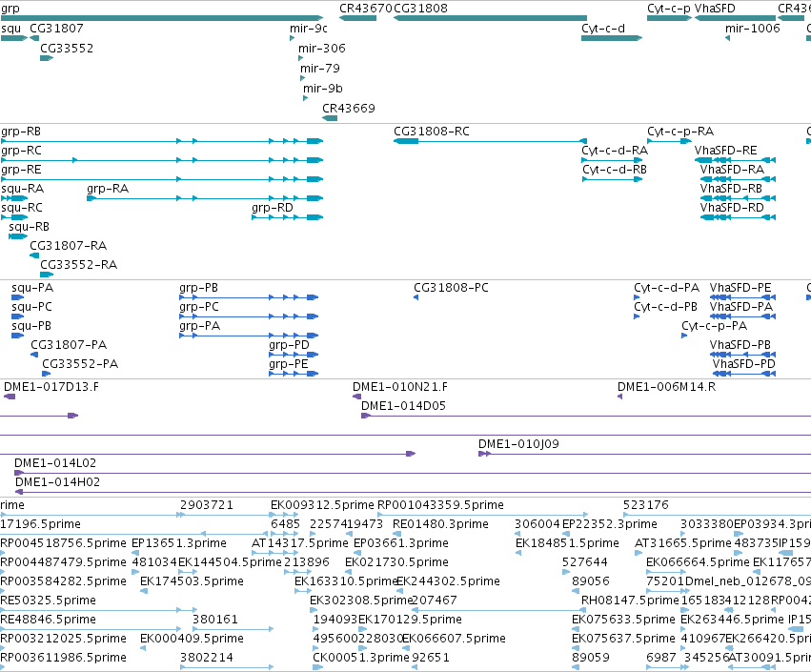Select the grp-RB transcript
Screen dimensions: 811x672
point(162,141)
